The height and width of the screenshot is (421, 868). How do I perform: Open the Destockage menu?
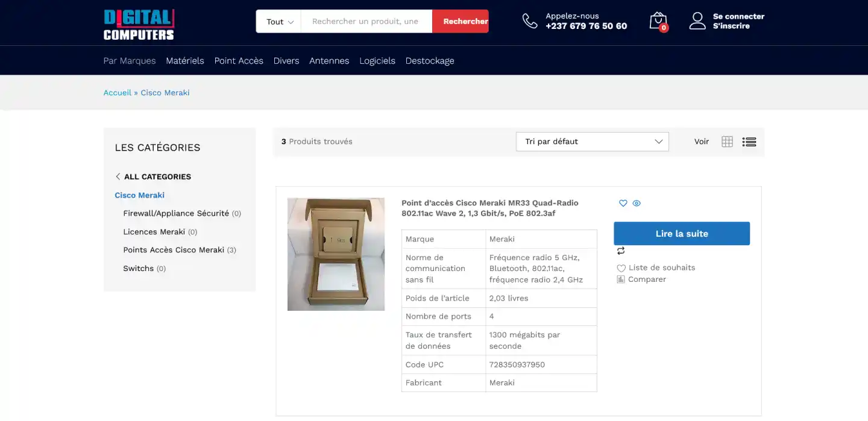[430, 61]
